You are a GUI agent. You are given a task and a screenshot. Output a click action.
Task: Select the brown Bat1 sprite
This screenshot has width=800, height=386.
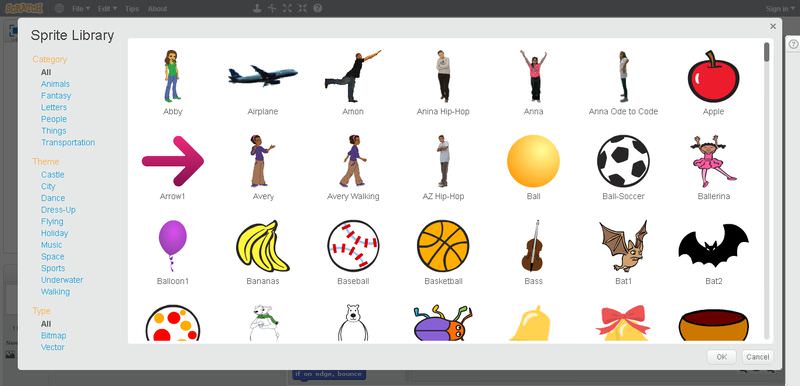[623, 246]
